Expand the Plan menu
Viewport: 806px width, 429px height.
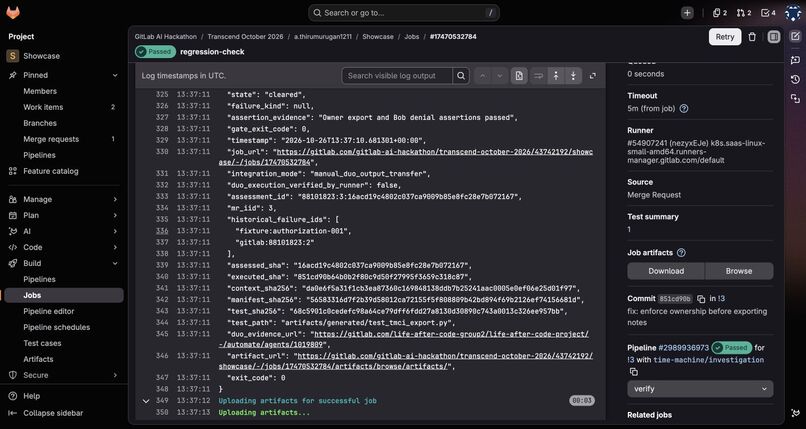click(x=115, y=215)
